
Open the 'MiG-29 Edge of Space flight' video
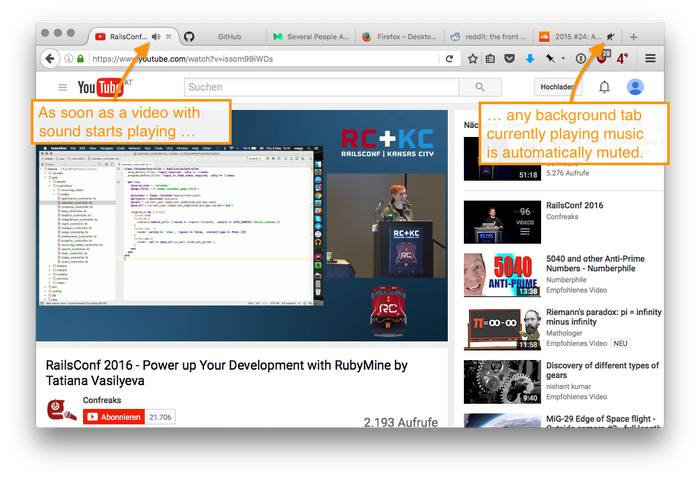(600, 419)
